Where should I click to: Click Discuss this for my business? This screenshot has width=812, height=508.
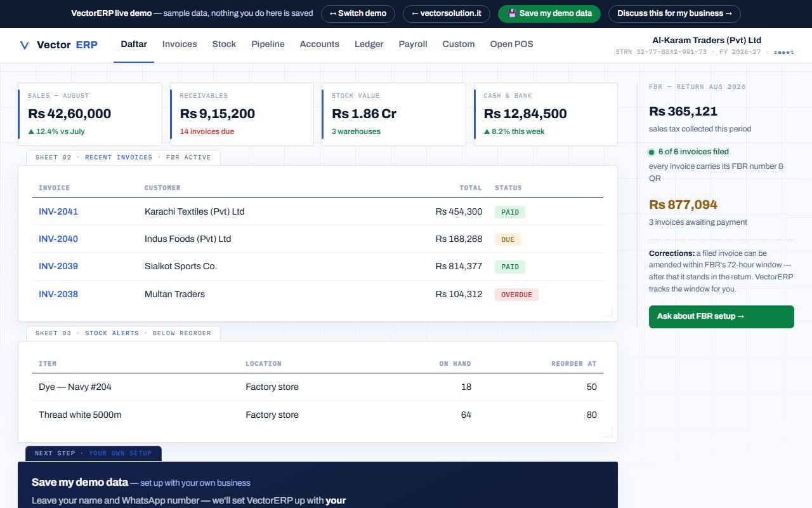(674, 13)
